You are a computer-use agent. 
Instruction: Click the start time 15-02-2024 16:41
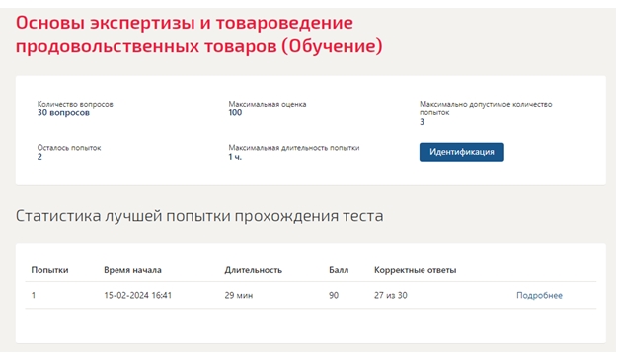(138, 295)
